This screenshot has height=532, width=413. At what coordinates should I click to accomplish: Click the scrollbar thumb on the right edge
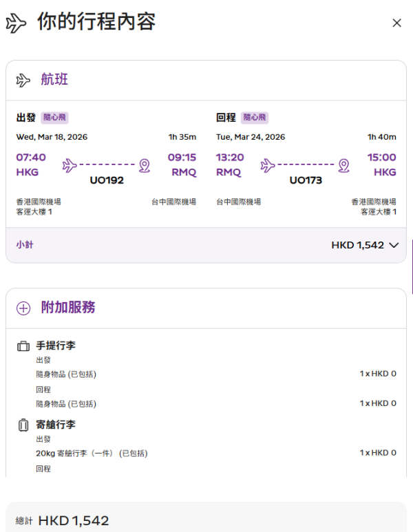coord(412,266)
